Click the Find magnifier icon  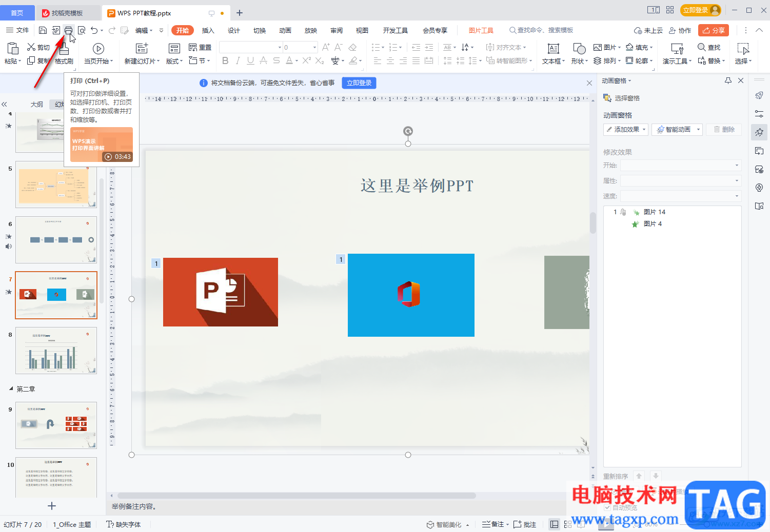point(701,47)
